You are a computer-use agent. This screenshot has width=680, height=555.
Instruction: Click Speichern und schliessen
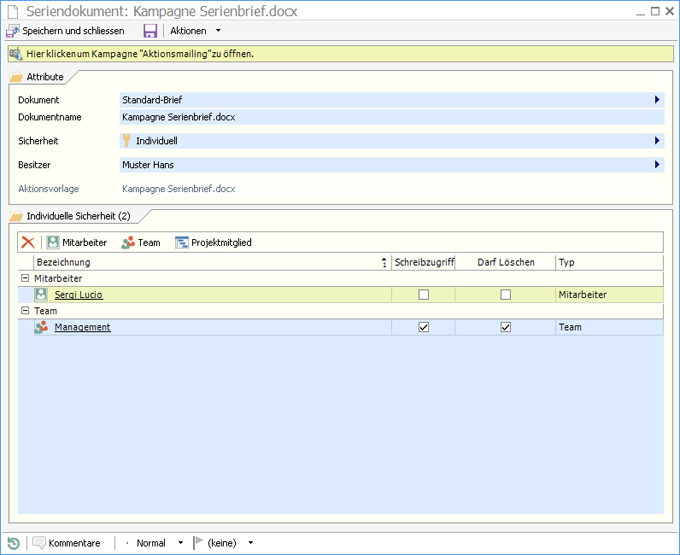[x=66, y=31]
